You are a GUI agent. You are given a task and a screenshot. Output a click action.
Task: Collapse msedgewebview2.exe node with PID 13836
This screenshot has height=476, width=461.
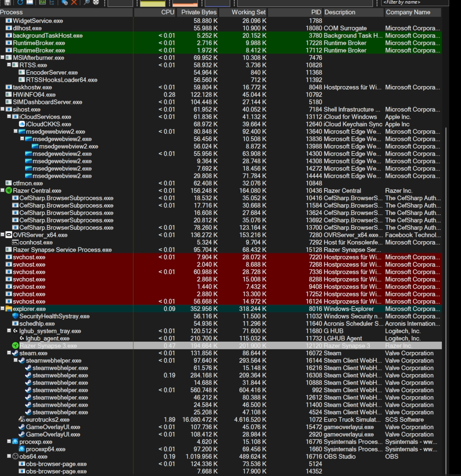[22, 138]
